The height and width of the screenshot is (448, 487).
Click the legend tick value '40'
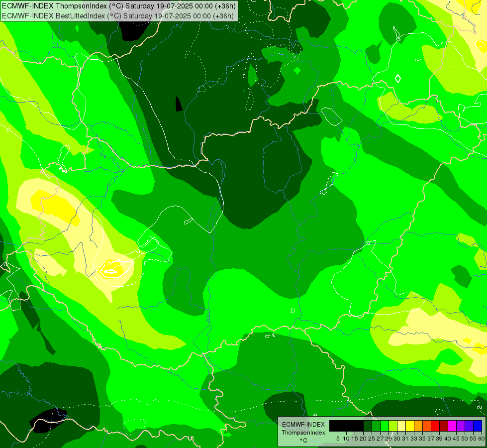[x=448, y=439]
